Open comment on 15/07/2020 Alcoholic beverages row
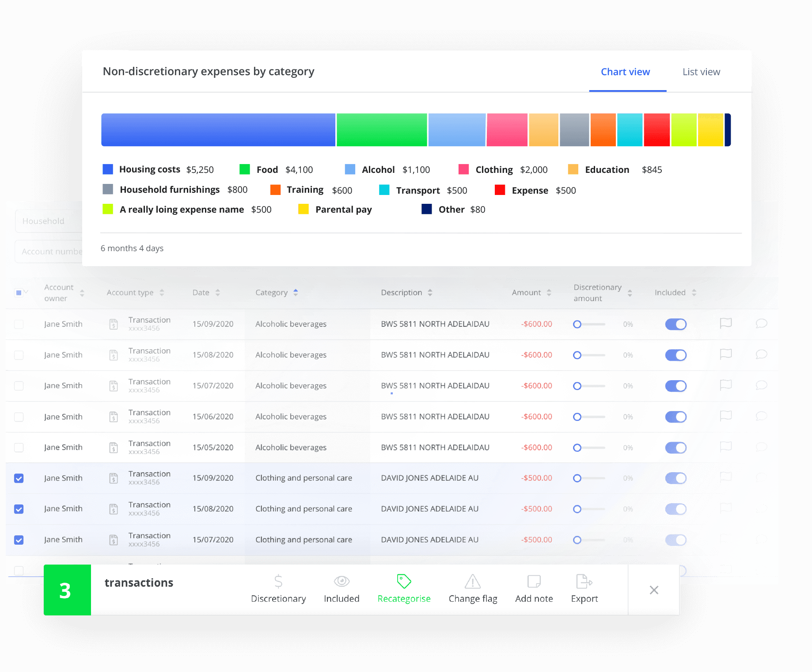 coord(761,386)
